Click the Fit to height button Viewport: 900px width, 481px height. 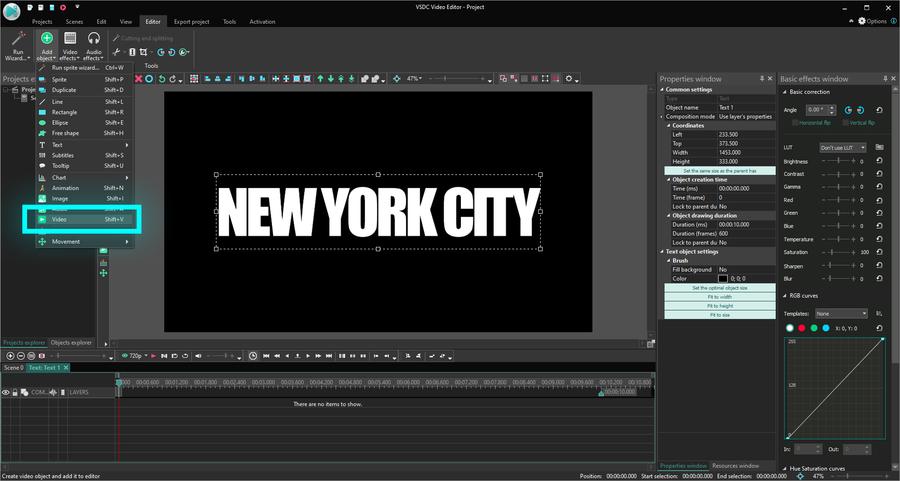720,306
